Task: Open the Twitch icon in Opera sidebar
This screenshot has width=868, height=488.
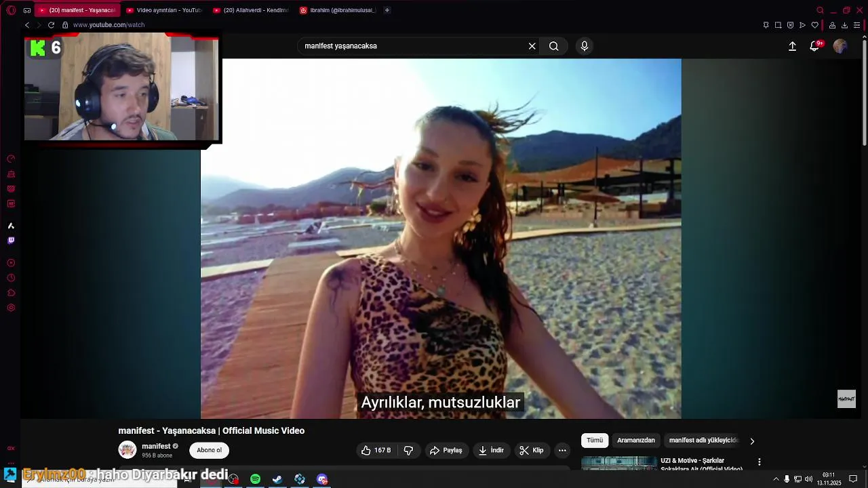Action: click(11, 241)
